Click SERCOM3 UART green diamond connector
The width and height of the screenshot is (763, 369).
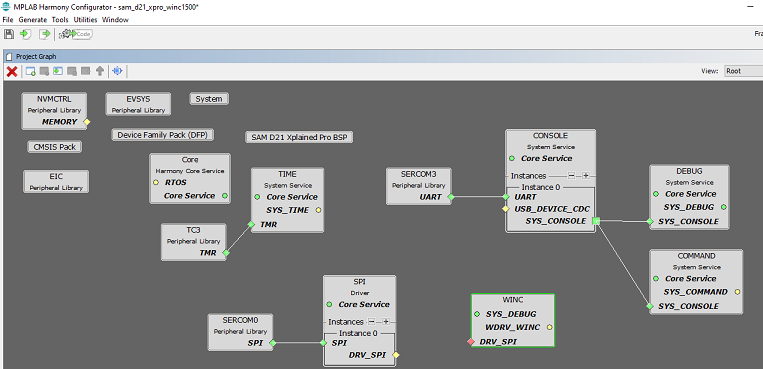[451, 197]
